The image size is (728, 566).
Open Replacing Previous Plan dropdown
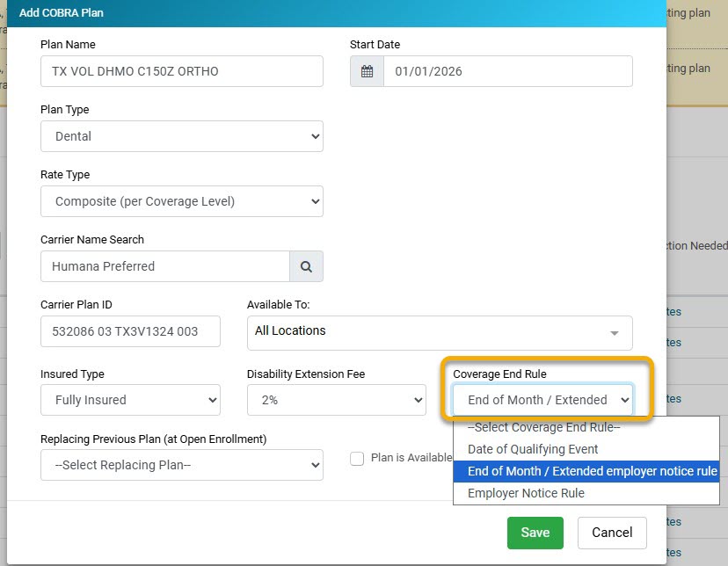[x=181, y=465]
